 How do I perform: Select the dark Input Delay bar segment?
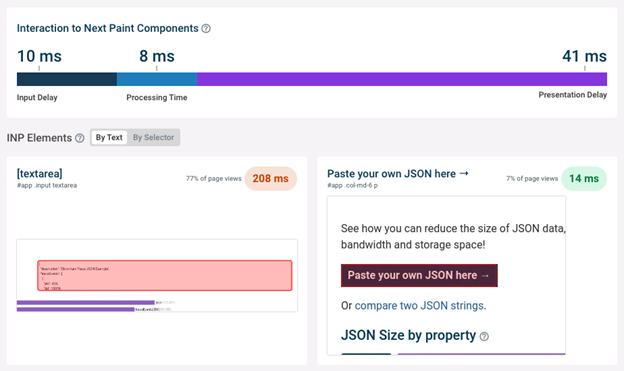[67, 79]
